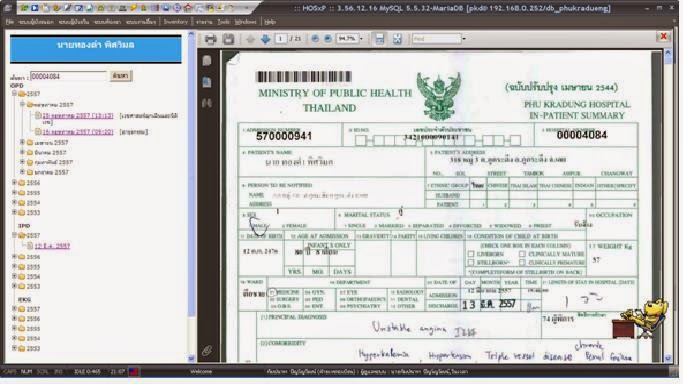Click the pen icon in title toolbar
Screen dimensions: 683x384
pyautogui.click(x=67, y=8)
